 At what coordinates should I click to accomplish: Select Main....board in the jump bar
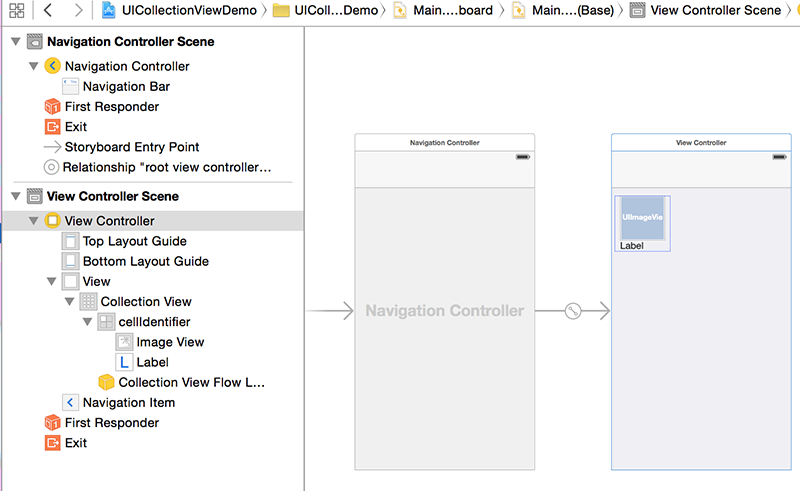pyautogui.click(x=453, y=10)
